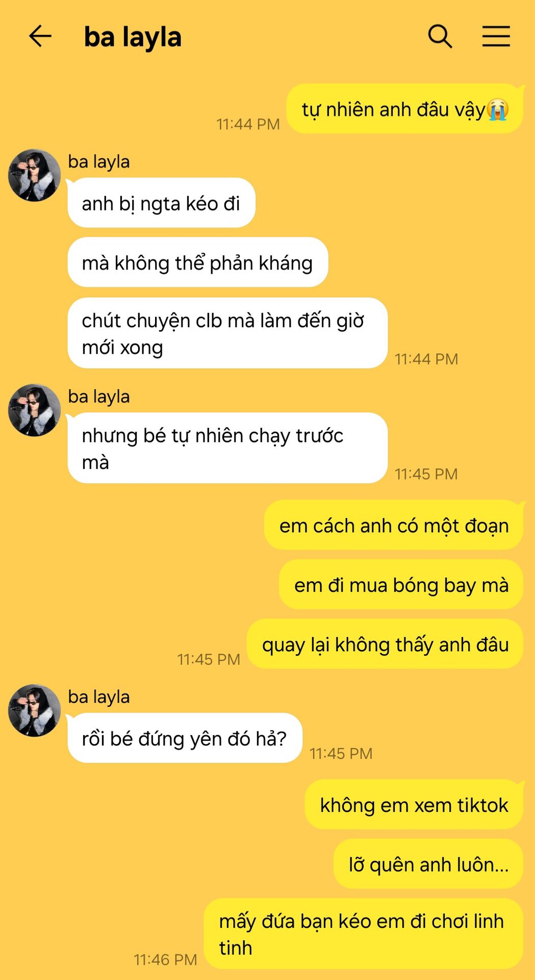535x980 pixels.
Task: Tap message 'anh bị ngta kéo đi'
Action: [161, 203]
